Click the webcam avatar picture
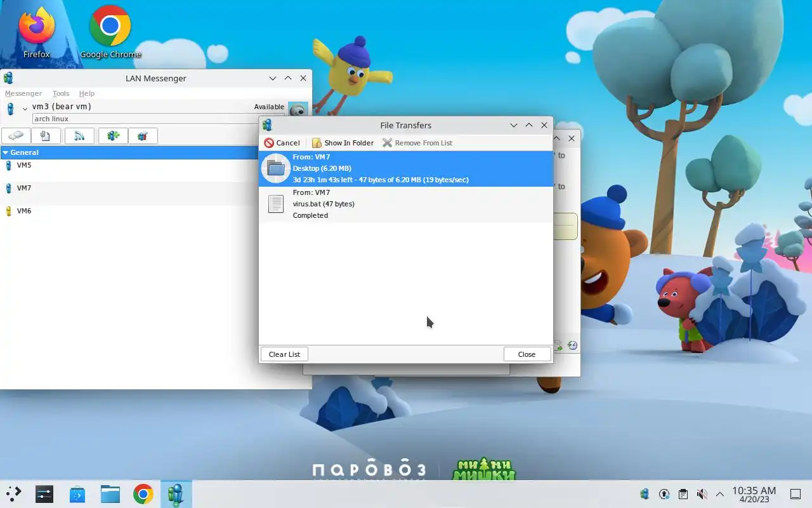 point(298,109)
